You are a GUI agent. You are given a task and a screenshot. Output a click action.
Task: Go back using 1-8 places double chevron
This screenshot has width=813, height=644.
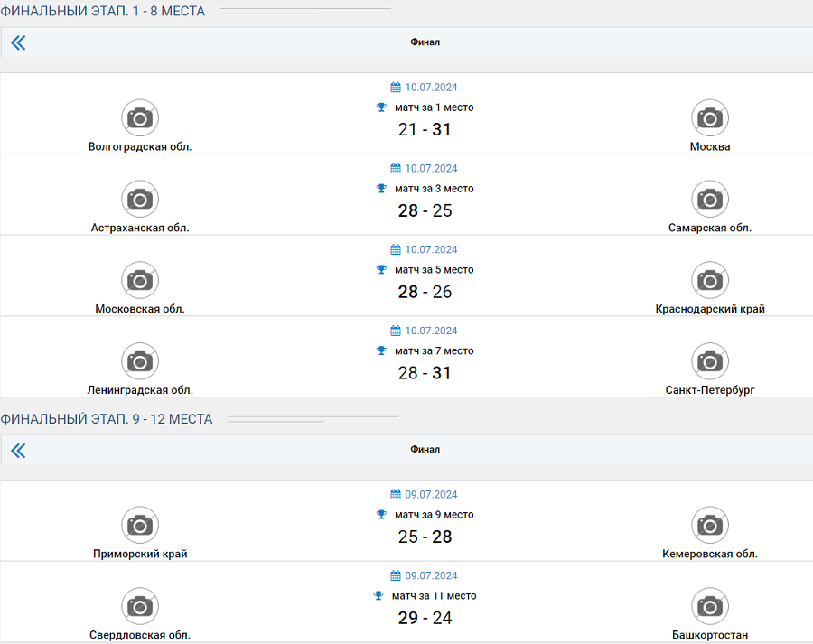pyautogui.click(x=18, y=42)
